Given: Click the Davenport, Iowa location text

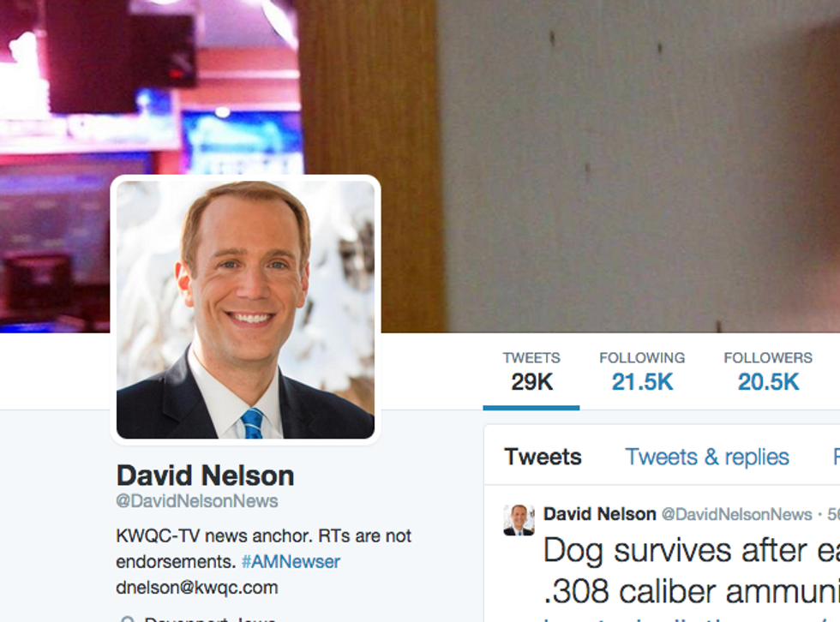Looking at the screenshot, I should pyautogui.click(x=210, y=619).
